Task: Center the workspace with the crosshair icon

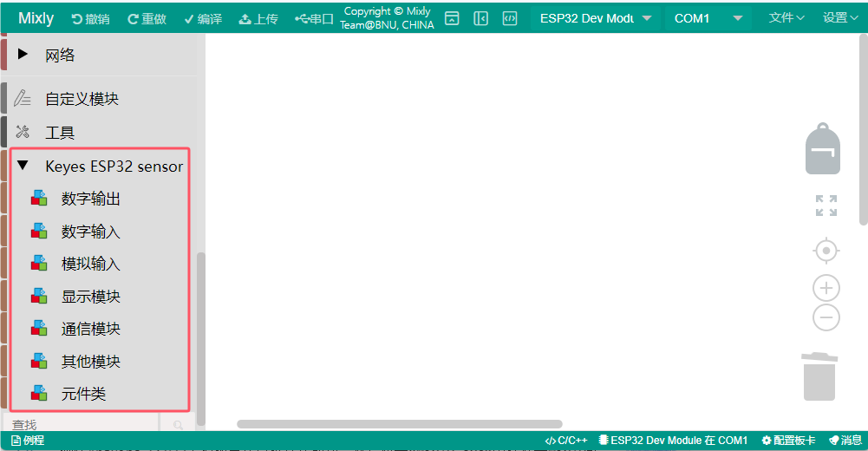Action: (x=826, y=252)
